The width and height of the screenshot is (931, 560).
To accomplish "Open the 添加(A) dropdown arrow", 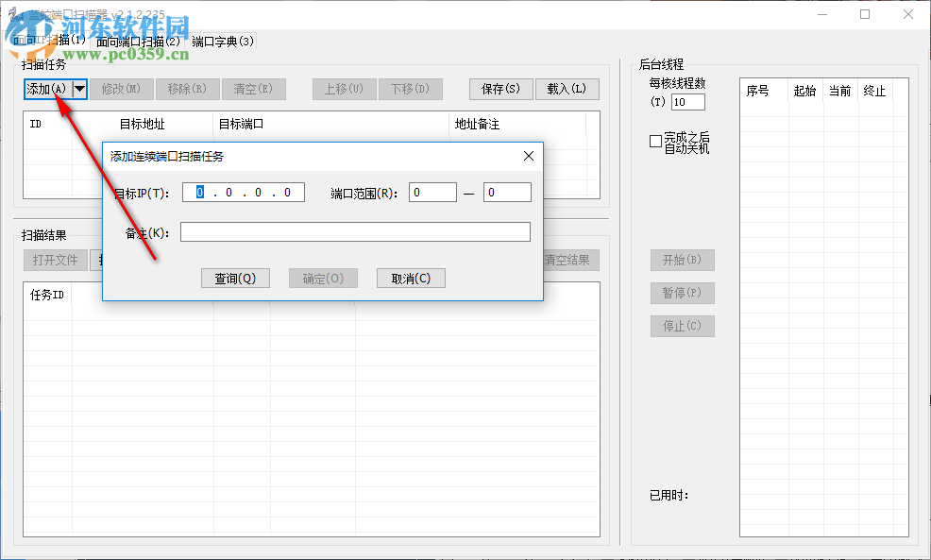I will coord(79,89).
